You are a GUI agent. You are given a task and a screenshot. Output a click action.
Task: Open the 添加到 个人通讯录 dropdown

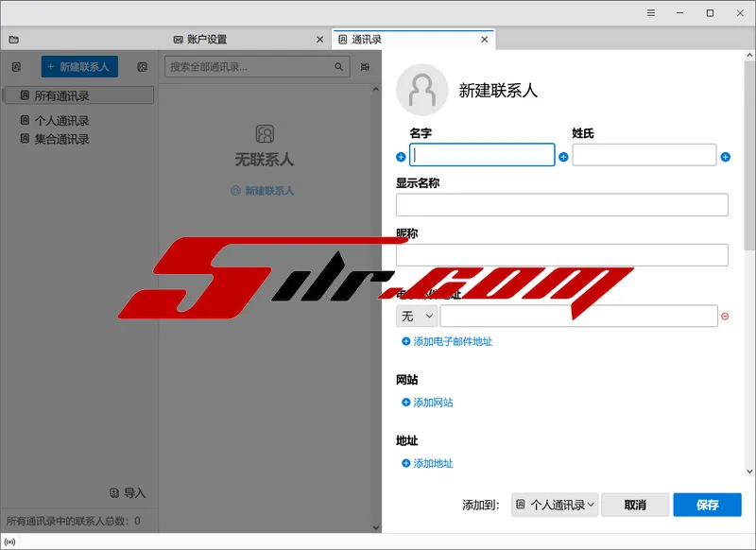[555, 505]
